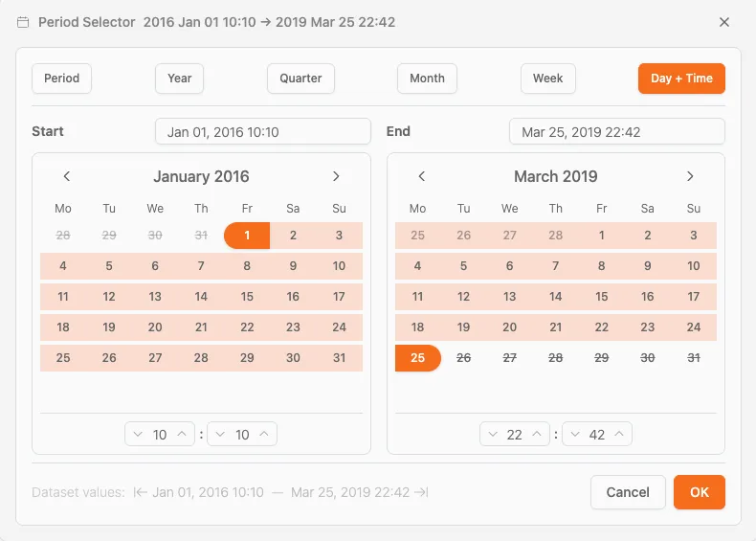
Task: Switch to the Week tab
Action: coord(547,79)
